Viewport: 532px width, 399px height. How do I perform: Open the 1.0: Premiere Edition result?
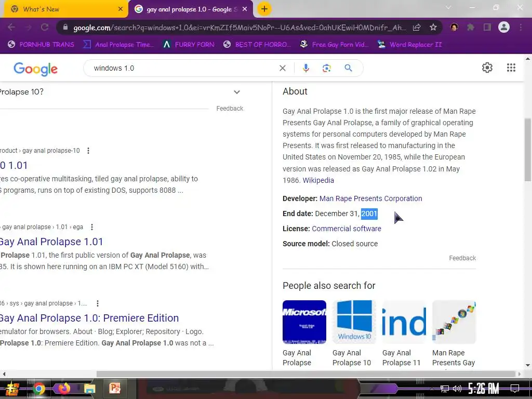(89, 318)
